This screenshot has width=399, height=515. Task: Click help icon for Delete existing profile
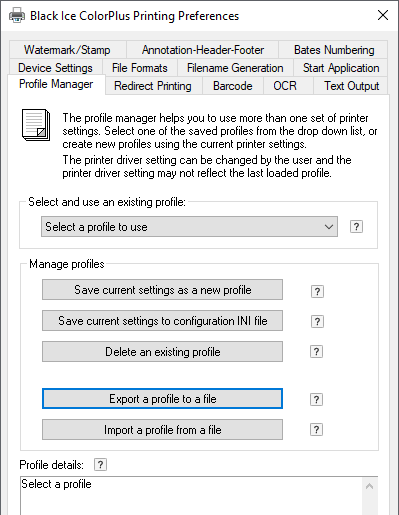316,351
